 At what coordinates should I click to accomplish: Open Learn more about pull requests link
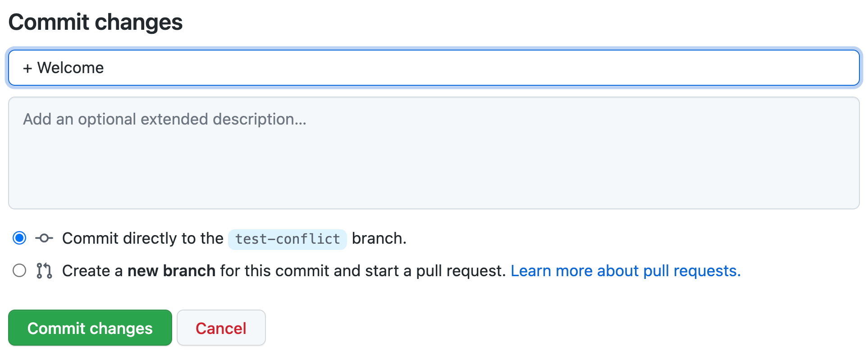[x=626, y=271]
